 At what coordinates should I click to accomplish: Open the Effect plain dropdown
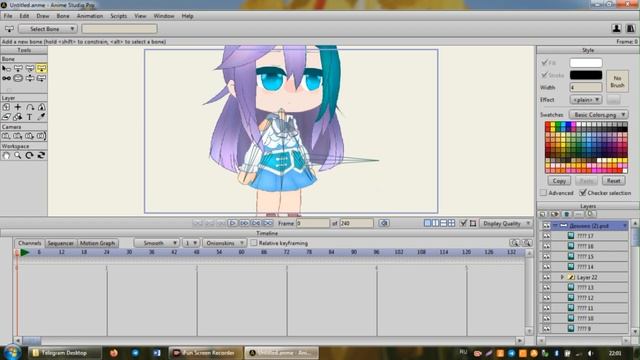point(586,100)
